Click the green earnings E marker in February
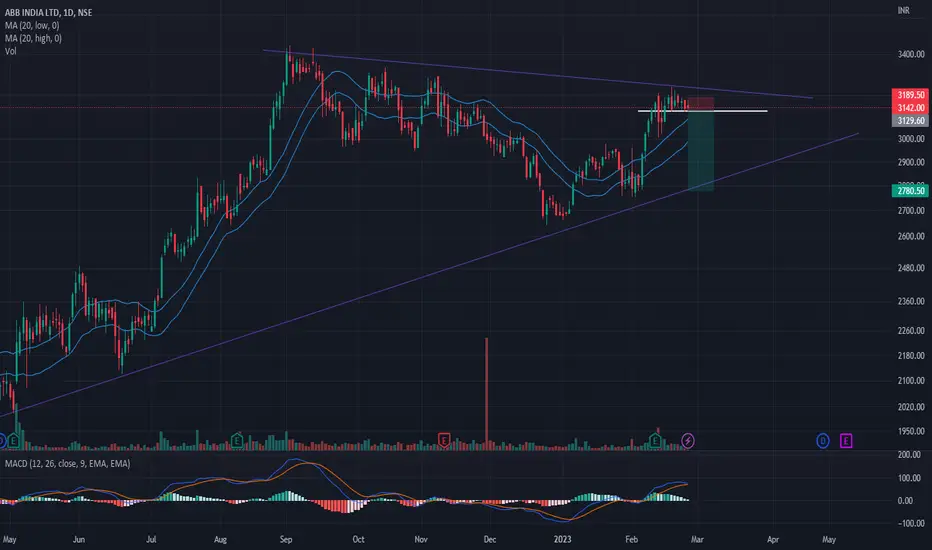The image size is (932, 550). click(x=655, y=441)
